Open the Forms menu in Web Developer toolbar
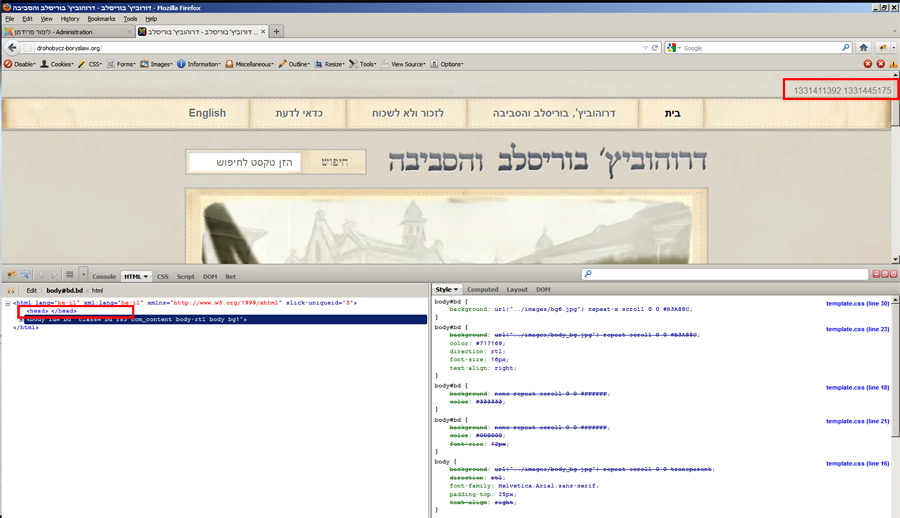This screenshot has height=518, width=900. click(x=121, y=64)
